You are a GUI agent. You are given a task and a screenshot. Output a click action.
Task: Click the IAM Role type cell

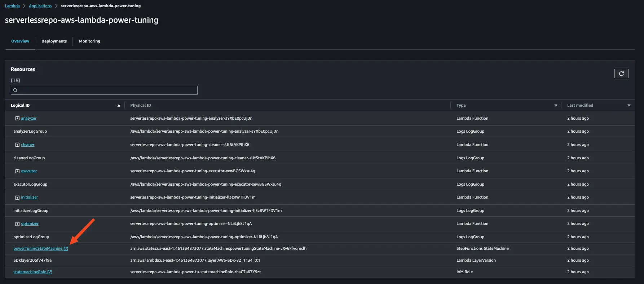point(464,272)
